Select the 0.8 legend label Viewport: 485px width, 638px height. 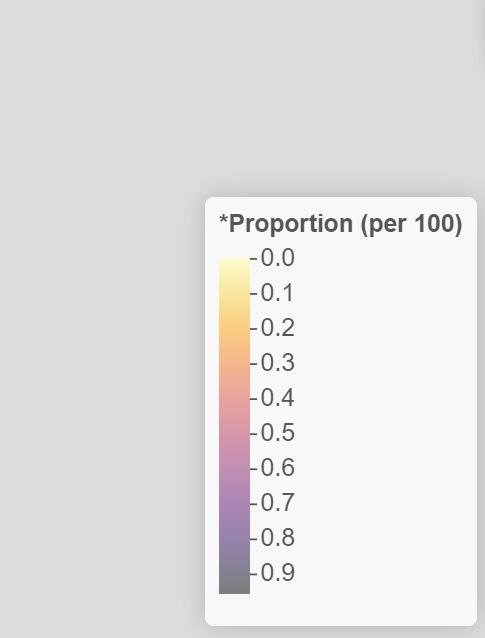277,537
